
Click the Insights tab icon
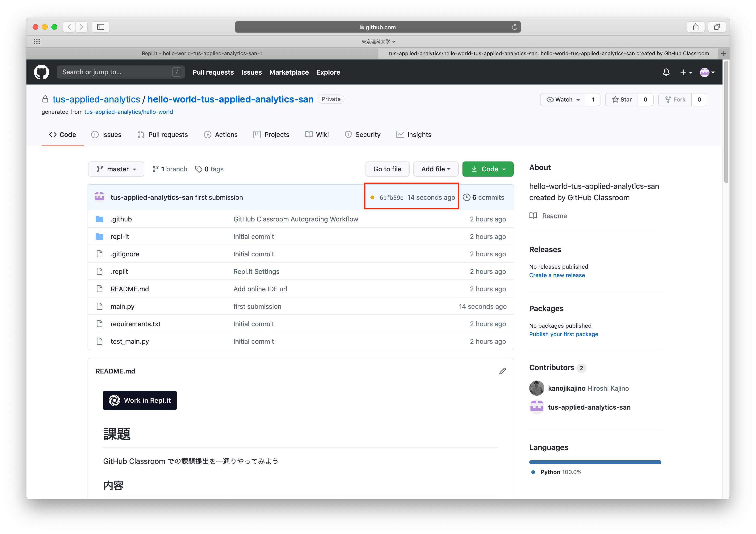coord(400,134)
